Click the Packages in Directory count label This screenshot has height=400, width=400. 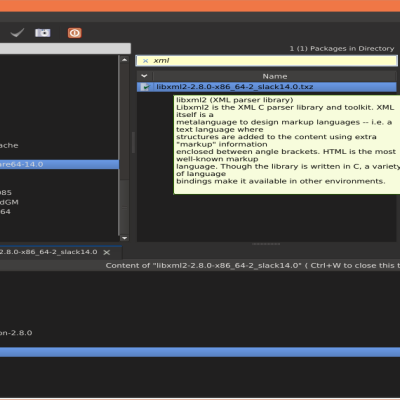pos(342,49)
